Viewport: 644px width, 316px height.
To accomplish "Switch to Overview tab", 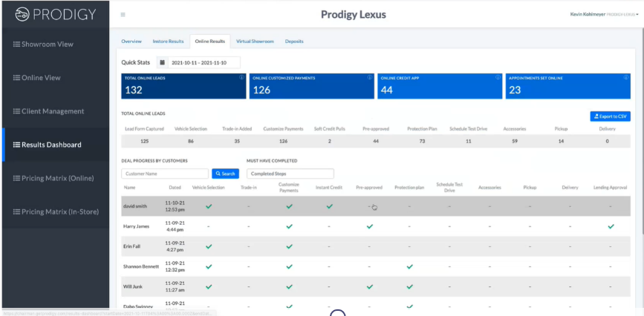I will [x=131, y=42].
